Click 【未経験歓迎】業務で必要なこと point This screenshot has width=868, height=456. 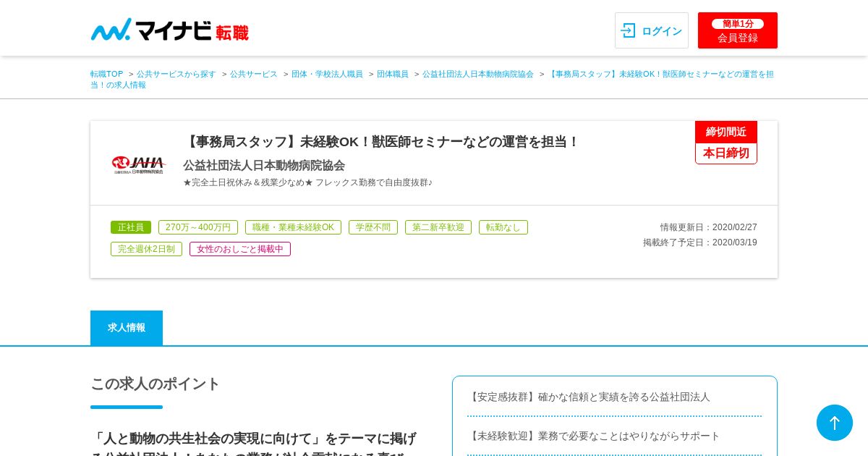pyautogui.click(x=594, y=436)
